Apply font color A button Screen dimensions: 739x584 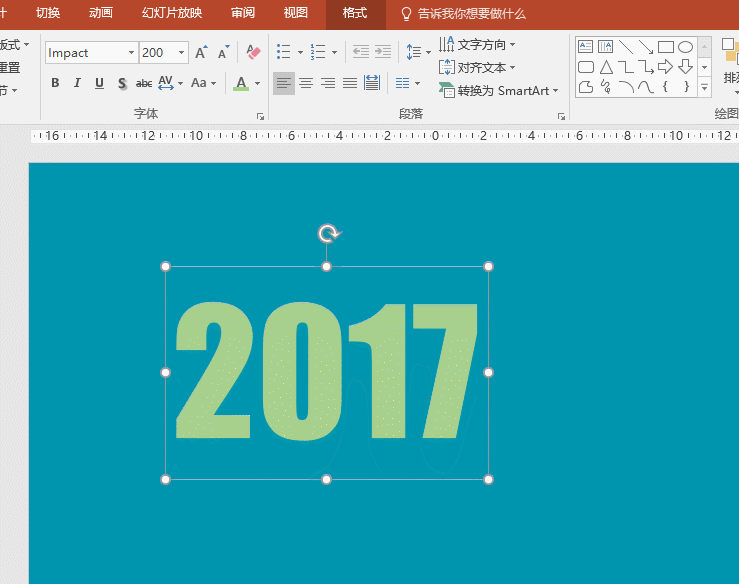[x=241, y=83]
